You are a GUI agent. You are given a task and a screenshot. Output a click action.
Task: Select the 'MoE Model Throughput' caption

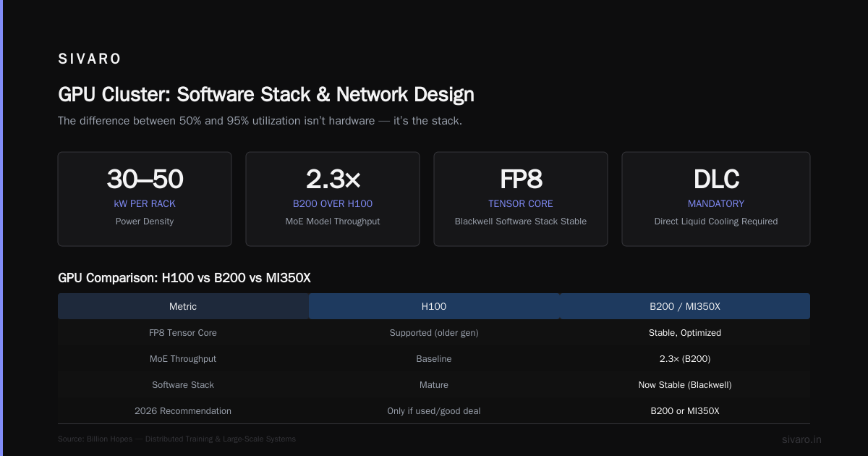click(333, 221)
